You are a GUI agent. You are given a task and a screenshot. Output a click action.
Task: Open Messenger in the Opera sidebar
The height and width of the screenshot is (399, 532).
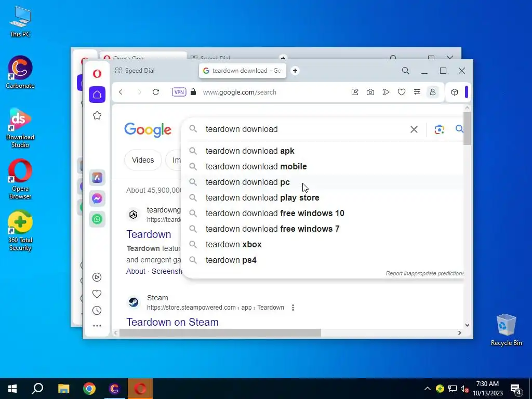pyautogui.click(x=97, y=198)
